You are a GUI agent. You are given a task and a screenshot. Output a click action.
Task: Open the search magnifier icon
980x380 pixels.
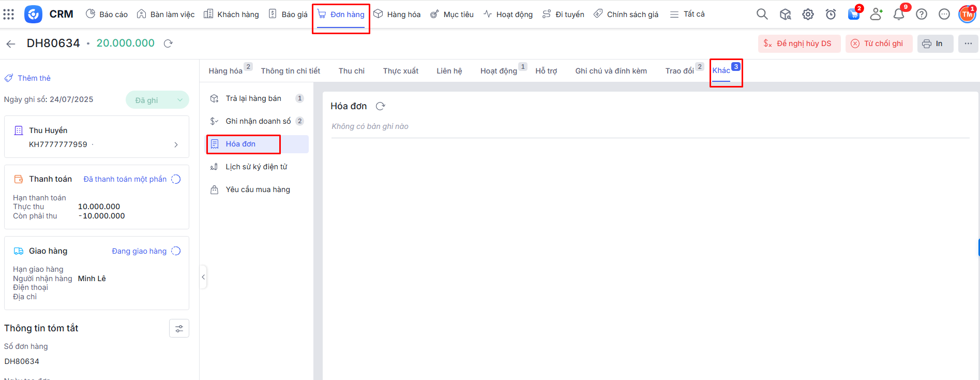pos(762,14)
